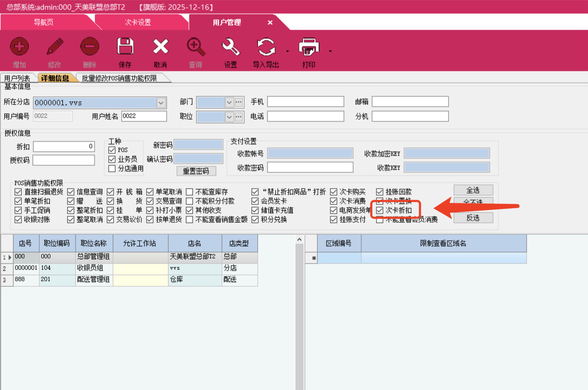Uncheck the 业务员 checkbox
Image resolution: width=588 pixels, height=390 pixels.
pyautogui.click(x=112, y=159)
